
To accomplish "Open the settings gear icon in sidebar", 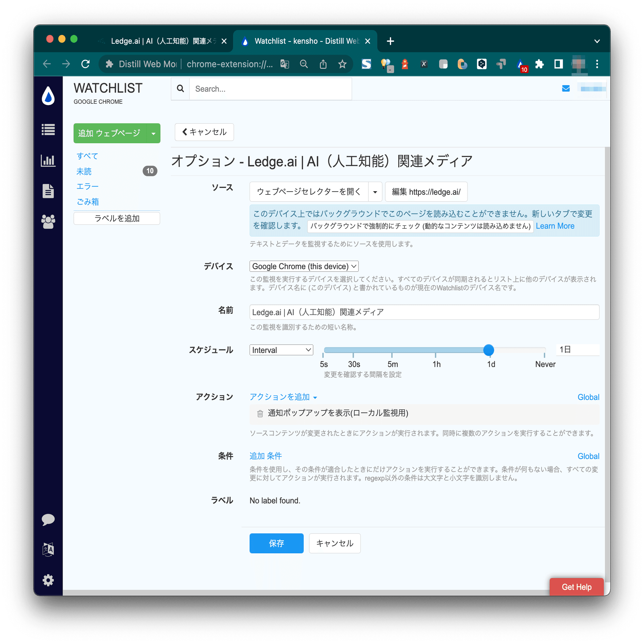I will 48,580.
